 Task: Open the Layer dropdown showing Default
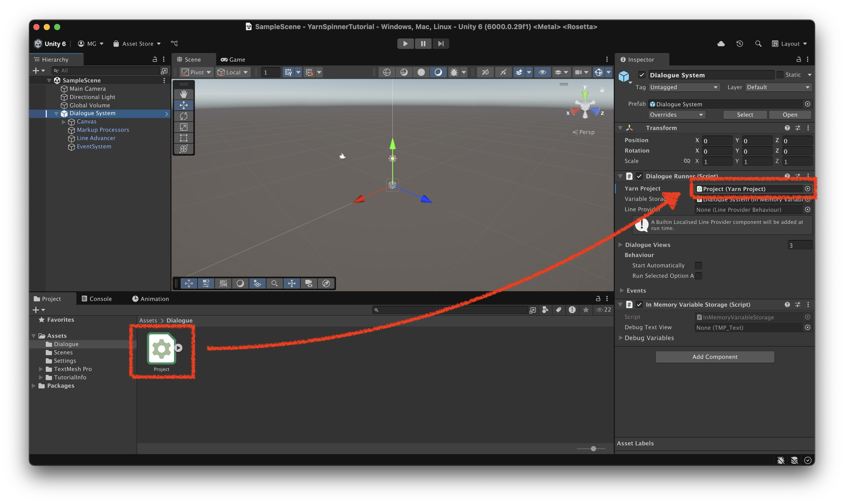pos(778,87)
